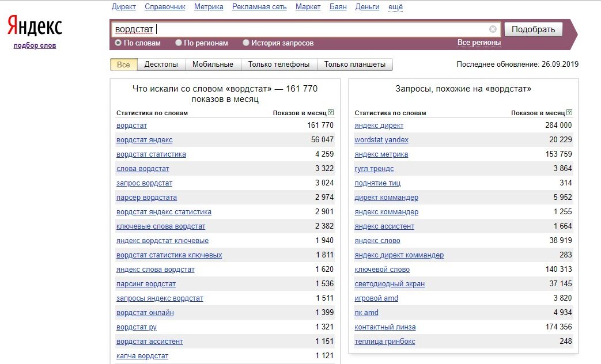Switch to the Только планшеты tab
The height and width of the screenshot is (364, 601).
click(355, 65)
